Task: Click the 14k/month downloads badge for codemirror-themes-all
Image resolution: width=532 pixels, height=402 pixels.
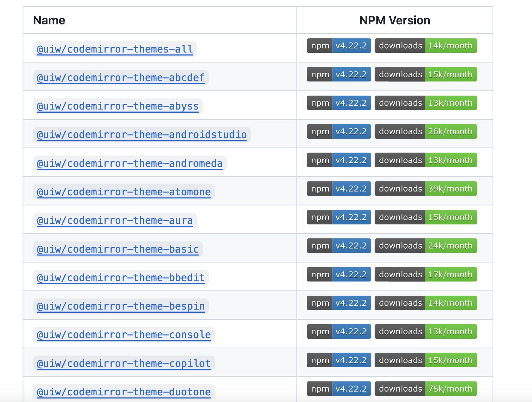Action: pos(426,46)
